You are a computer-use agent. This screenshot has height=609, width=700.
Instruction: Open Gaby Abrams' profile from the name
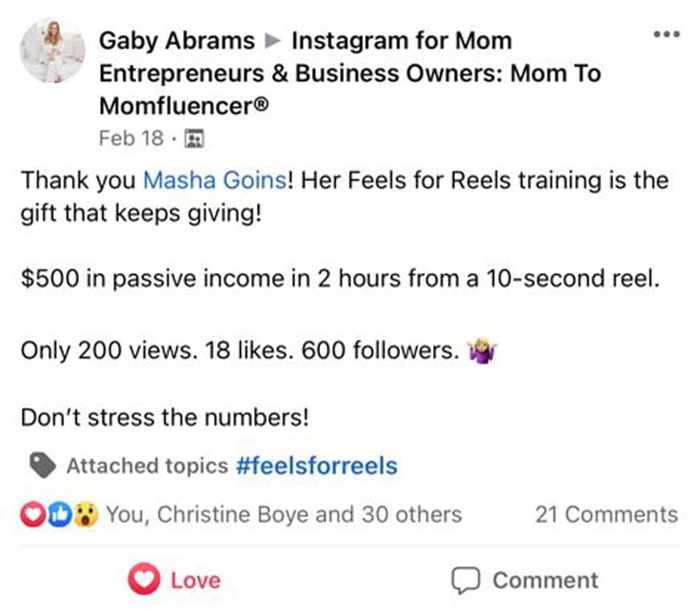176,41
